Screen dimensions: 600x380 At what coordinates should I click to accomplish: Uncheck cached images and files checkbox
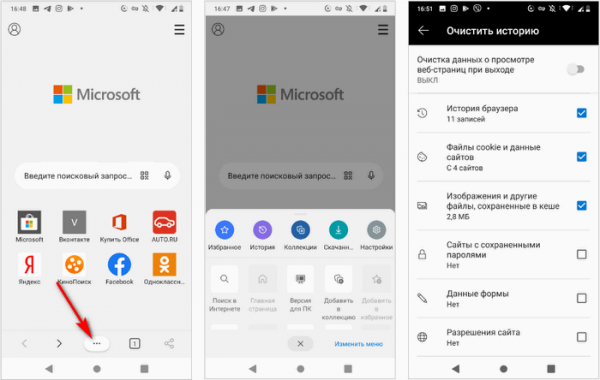[x=582, y=205]
